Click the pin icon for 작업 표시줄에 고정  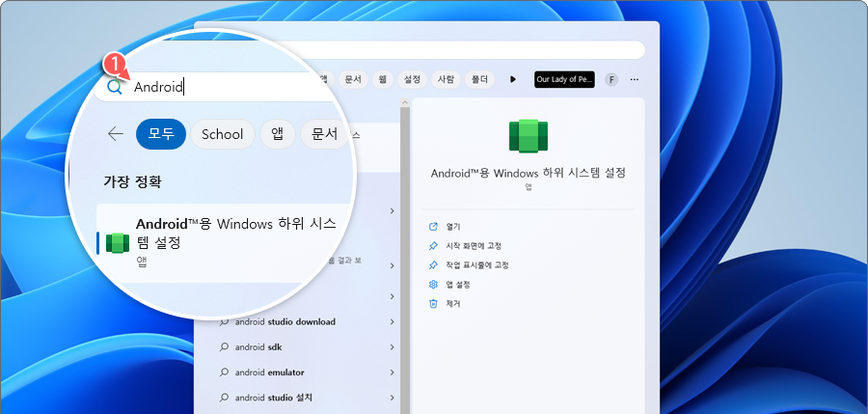(433, 265)
